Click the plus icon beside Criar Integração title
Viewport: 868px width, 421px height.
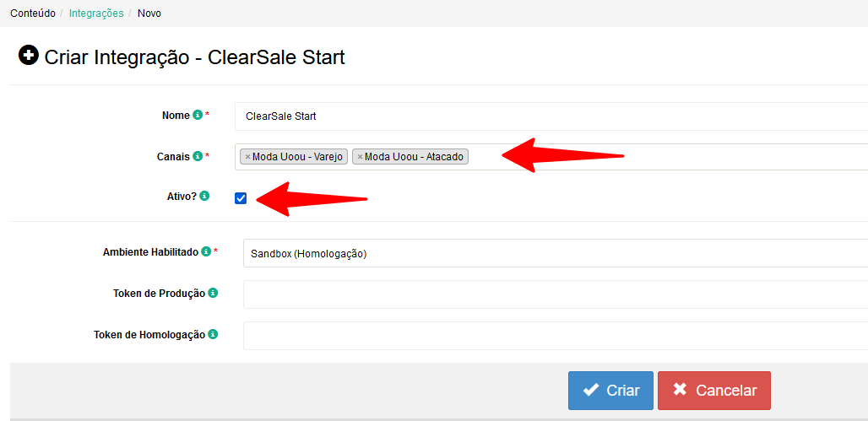click(28, 56)
